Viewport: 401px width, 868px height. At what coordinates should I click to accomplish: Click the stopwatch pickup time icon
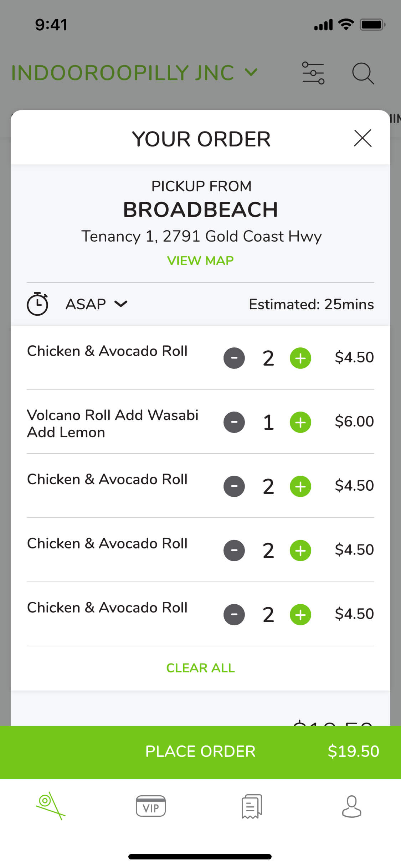pyautogui.click(x=37, y=304)
